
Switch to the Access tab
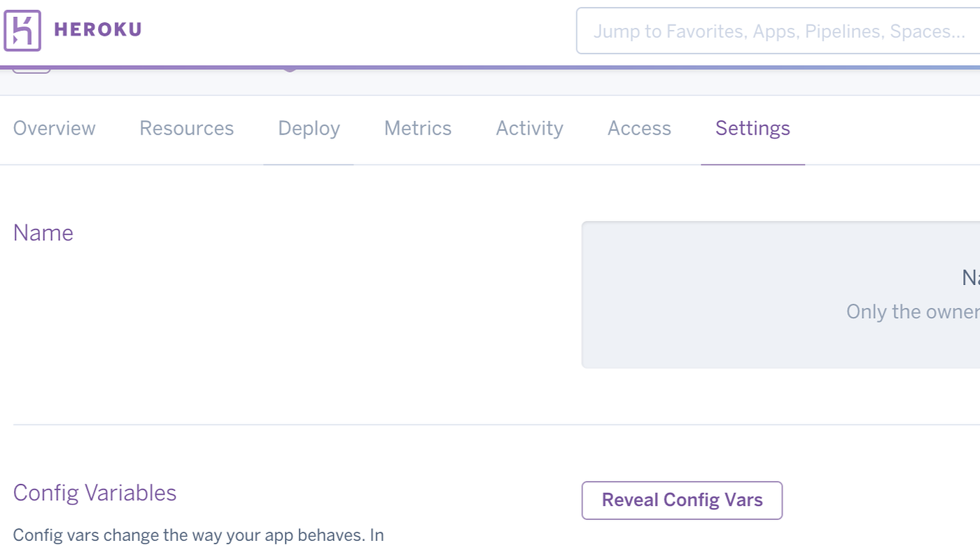(x=638, y=128)
